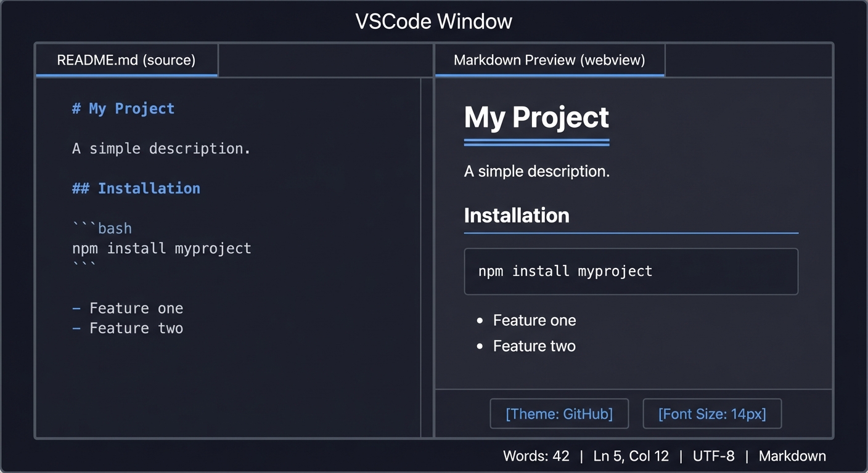Click the bullet next to Feature one in preview
This screenshot has height=473, width=868.
480,320
